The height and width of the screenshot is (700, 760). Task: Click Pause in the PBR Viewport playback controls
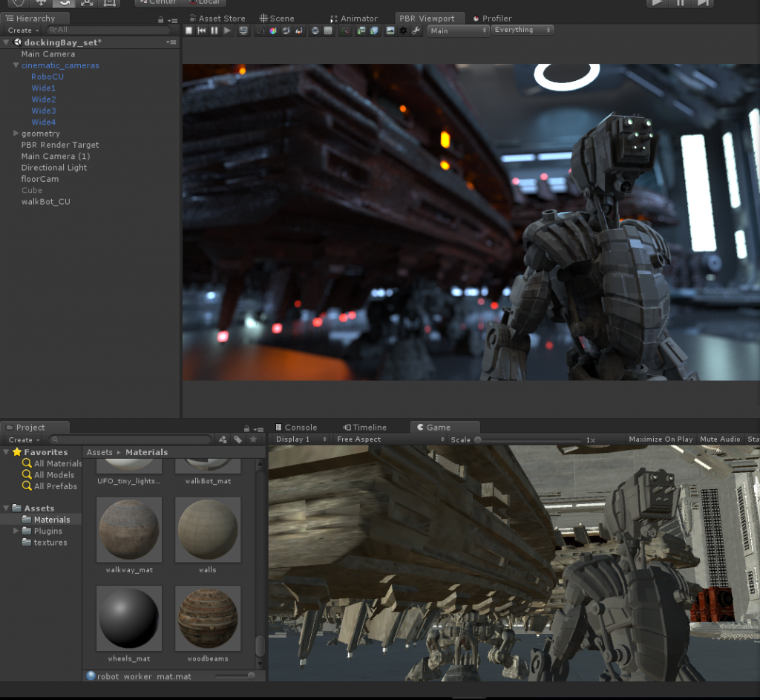point(213,30)
